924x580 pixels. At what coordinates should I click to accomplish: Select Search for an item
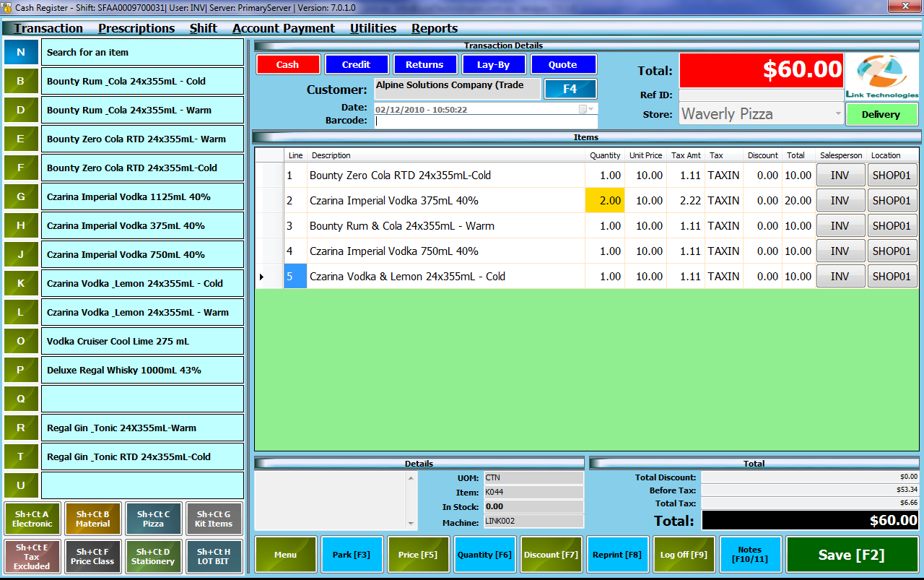click(x=142, y=52)
